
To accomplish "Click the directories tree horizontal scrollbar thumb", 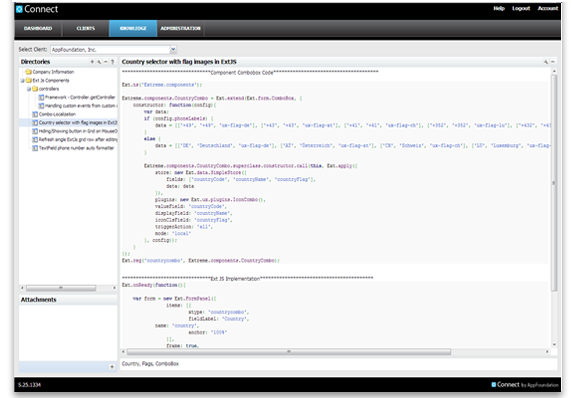I will (x=61, y=288).
